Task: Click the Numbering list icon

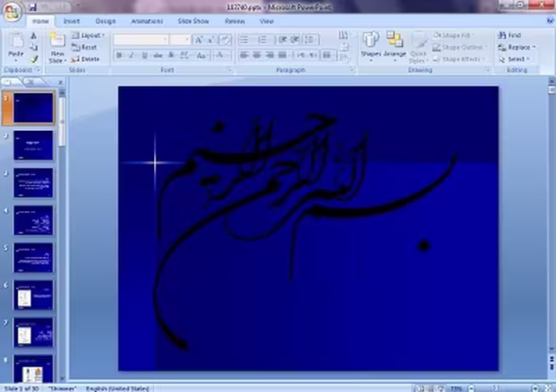Action: 263,40
